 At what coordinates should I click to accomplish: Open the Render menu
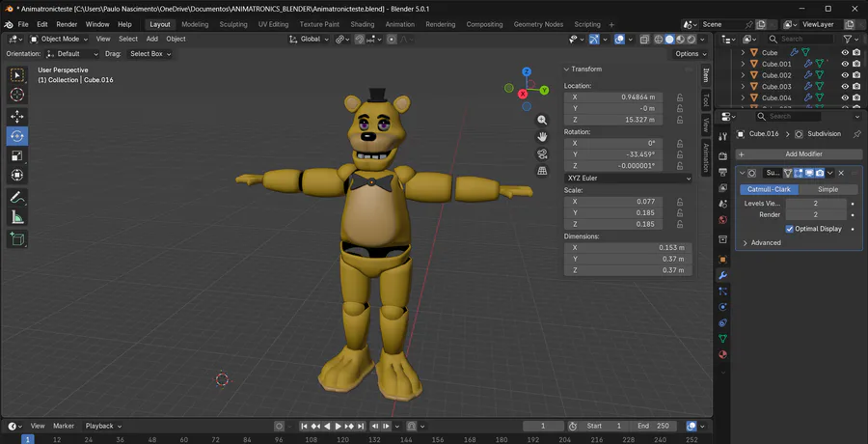pos(67,24)
